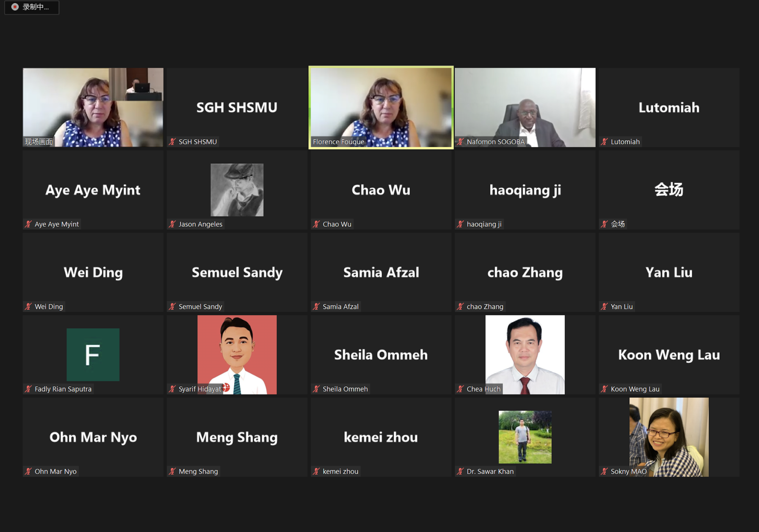Click the haoqiang ji name label

coord(484,224)
